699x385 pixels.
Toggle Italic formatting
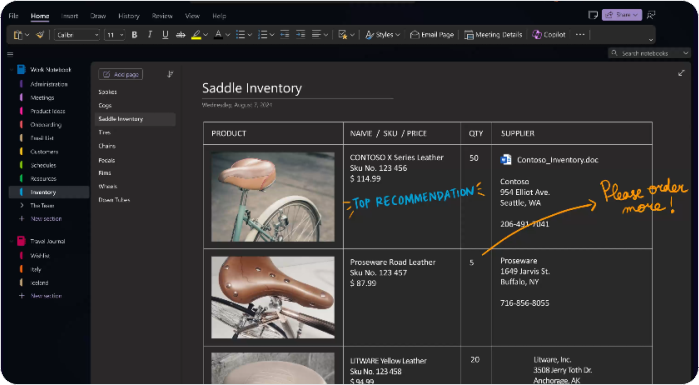(x=150, y=35)
